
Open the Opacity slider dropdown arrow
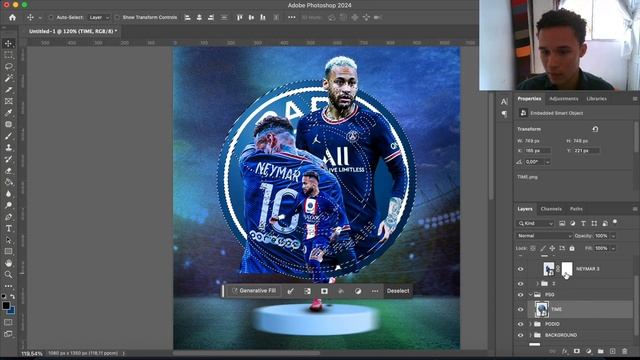[x=613, y=236]
